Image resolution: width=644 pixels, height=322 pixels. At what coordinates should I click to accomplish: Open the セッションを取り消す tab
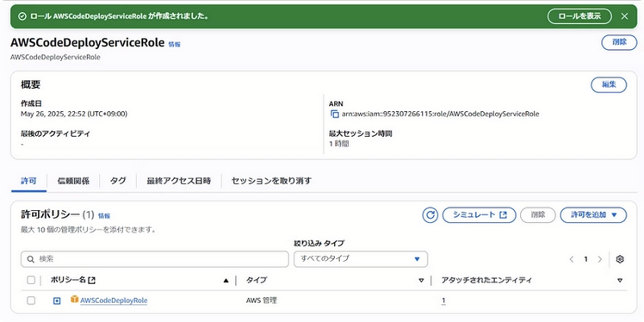click(271, 181)
